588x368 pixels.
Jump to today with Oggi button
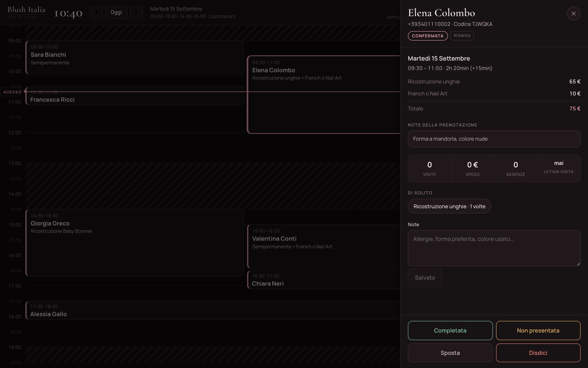[x=116, y=12]
